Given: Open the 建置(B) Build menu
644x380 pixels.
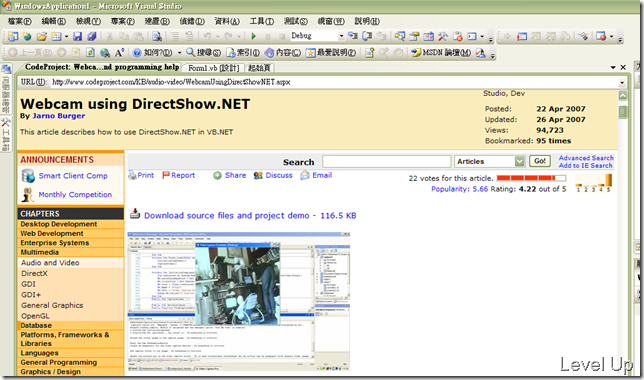Looking at the screenshot, I should point(157,21).
